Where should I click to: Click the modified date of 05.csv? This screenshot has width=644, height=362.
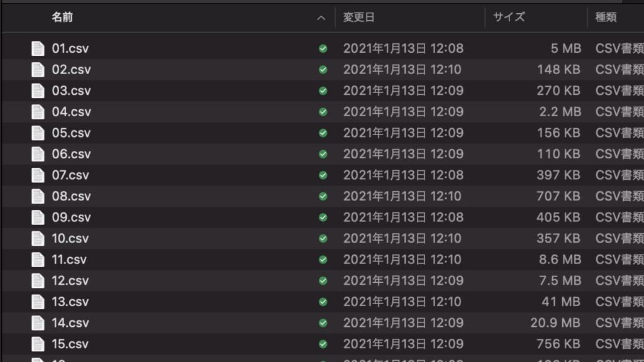coord(403,133)
